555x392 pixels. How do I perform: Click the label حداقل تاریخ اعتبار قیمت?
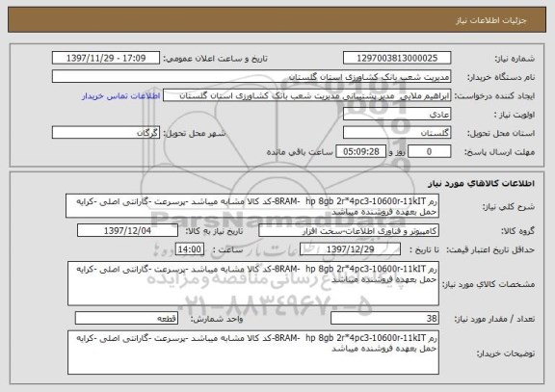pyautogui.click(x=490, y=249)
